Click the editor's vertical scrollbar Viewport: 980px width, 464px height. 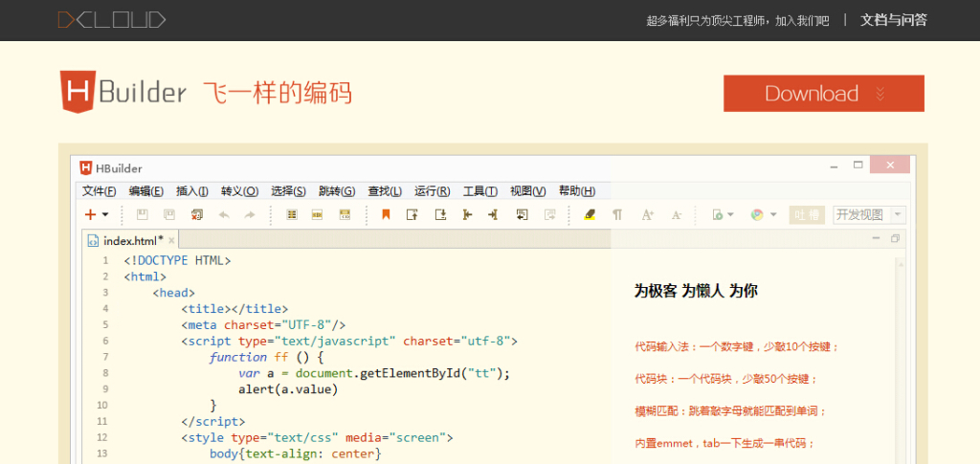[x=901, y=361]
